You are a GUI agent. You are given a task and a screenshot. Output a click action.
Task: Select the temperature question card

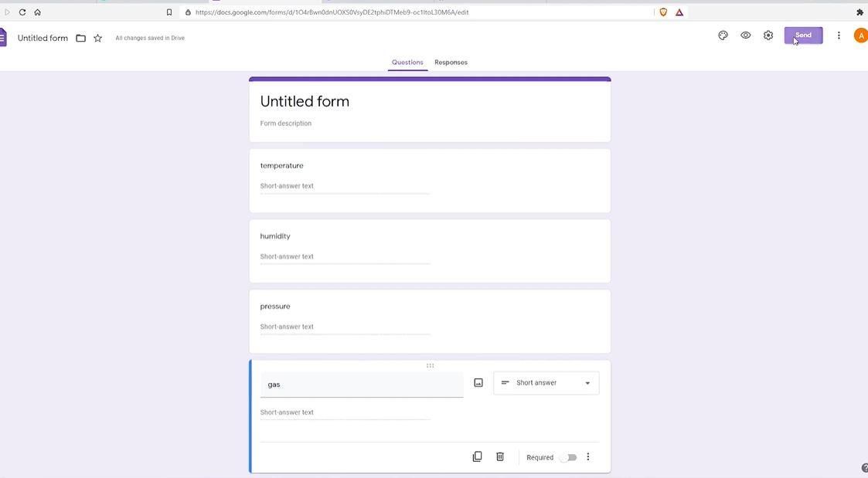pos(430,181)
